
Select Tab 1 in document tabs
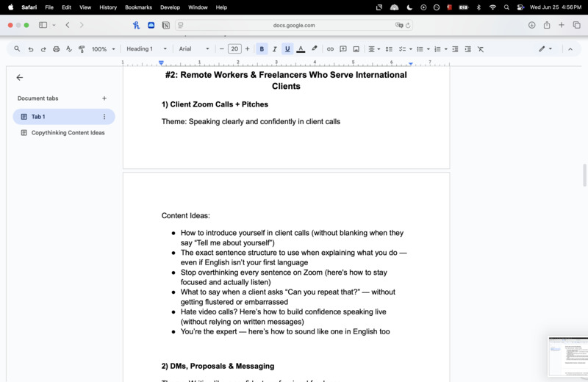[64, 117]
